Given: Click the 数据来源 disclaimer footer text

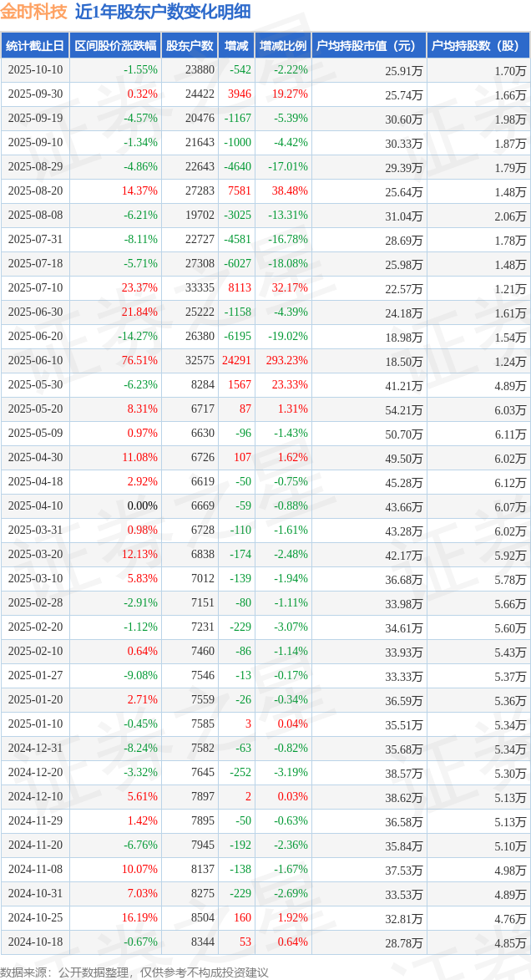Looking at the screenshot, I should 134,972.
